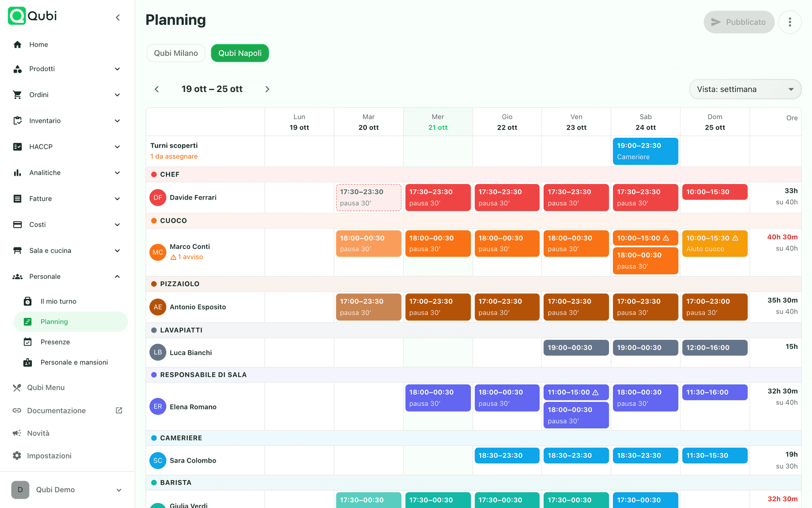Click the Ordini shopping cart icon
This screenshot has height=508, width=812.
point(18,95)
